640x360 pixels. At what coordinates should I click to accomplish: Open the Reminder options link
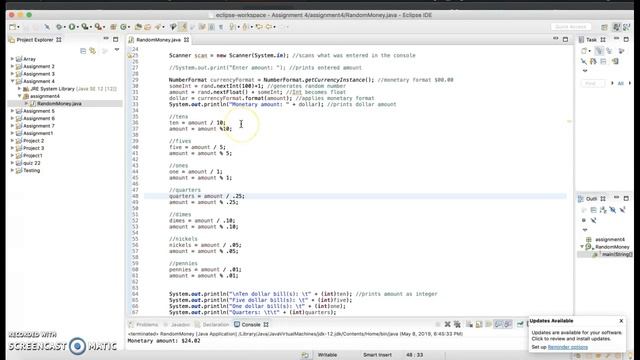(x=568, y=347)
